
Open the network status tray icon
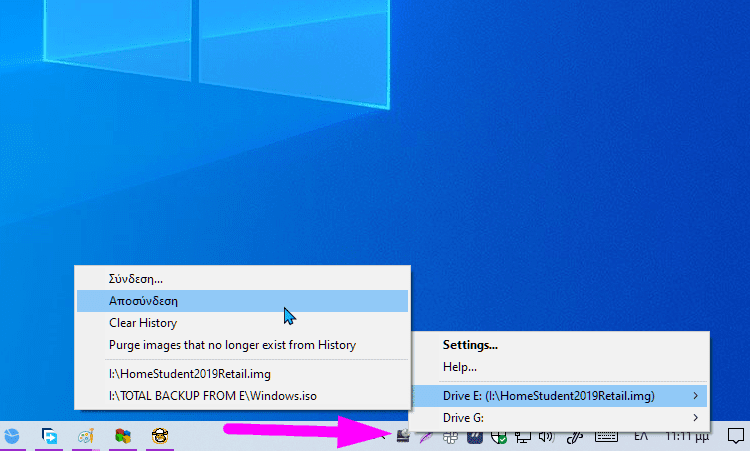click(522, 436)
